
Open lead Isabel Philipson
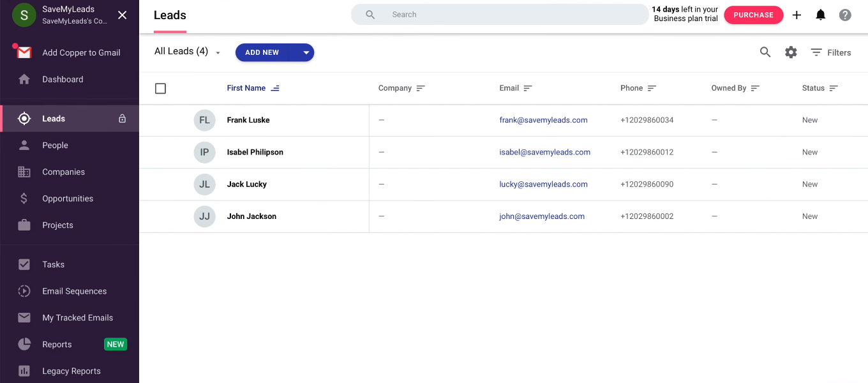point(255,152)
